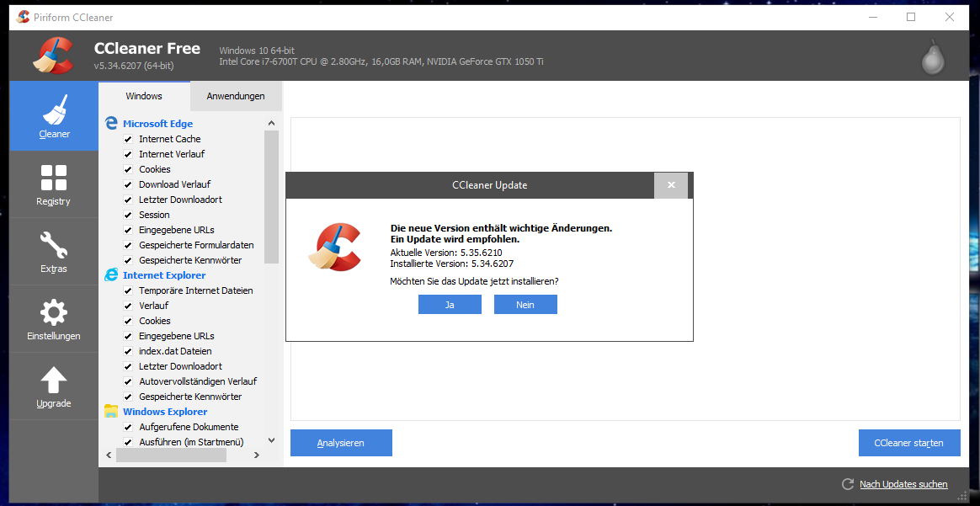
Task: Toggle Ausführen (im Startmenü) checkbox
Action: click(127, 442)
